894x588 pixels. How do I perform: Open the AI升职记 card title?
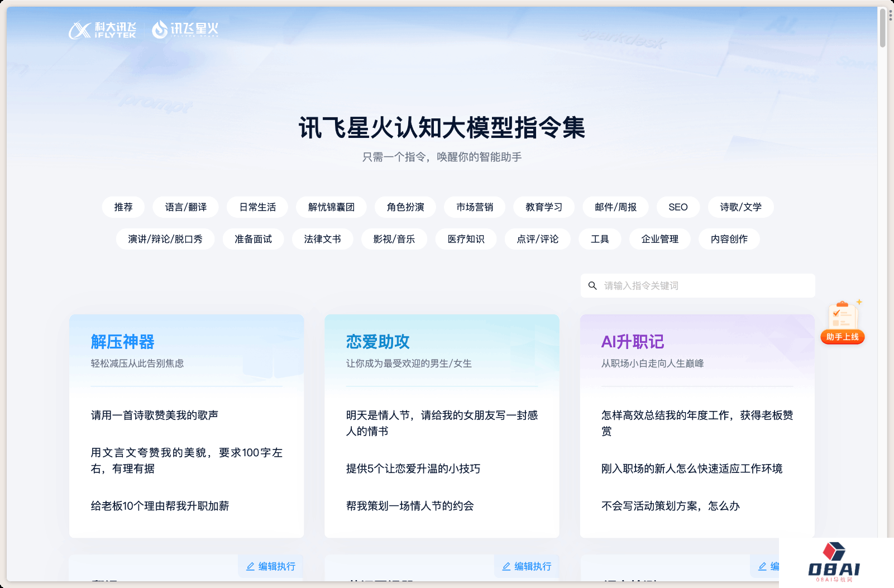point(633,342)
